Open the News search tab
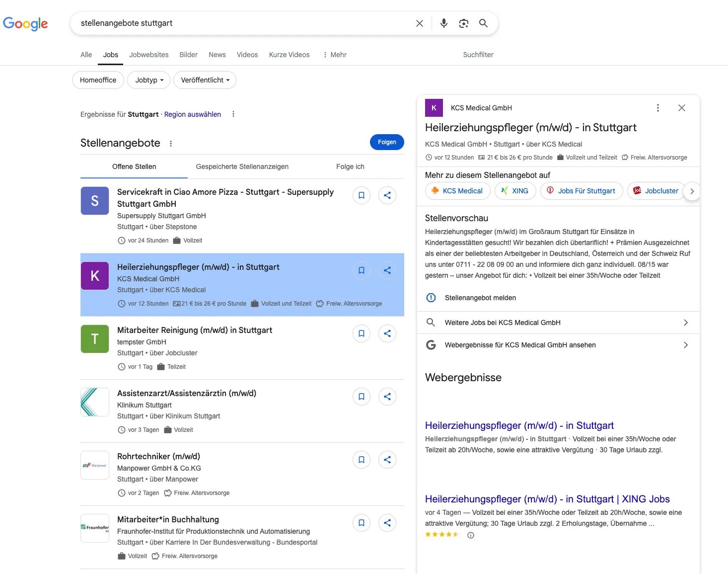The width and height of the screenshot is (728, 574). [x=217, y=55]
